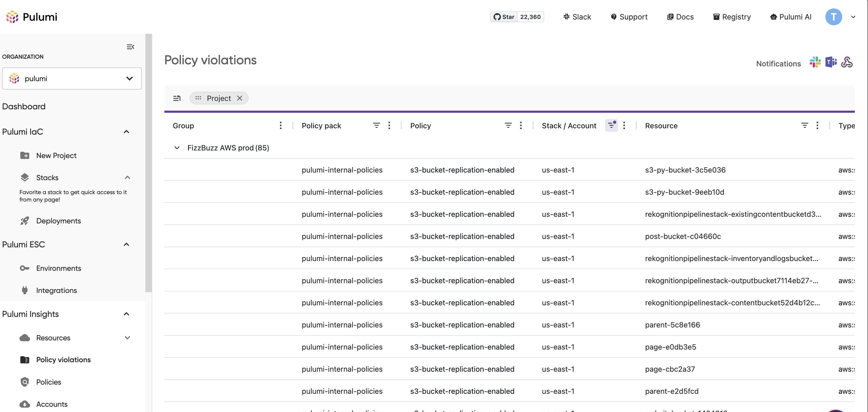Viewport: 868px width, 412px height.
Task: Open the Docs link in header
Action: [x=680, y=17]
